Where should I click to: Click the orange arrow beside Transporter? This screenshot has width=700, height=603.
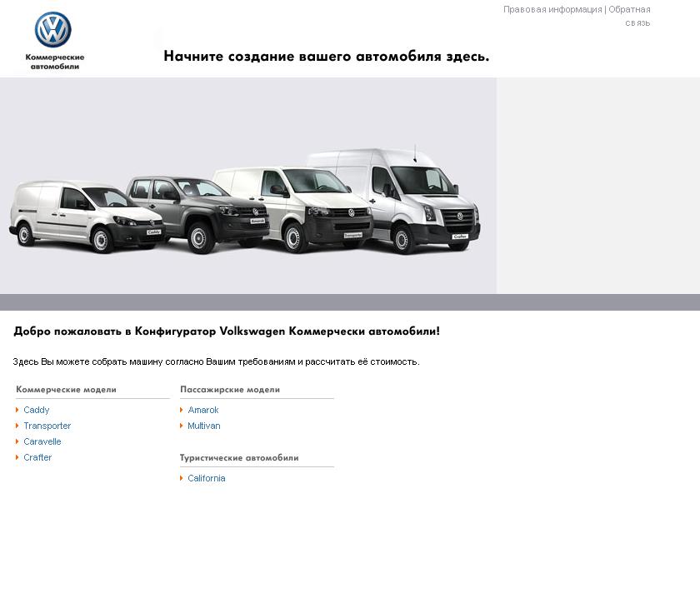pyautogui.click(x=17, y=426)
